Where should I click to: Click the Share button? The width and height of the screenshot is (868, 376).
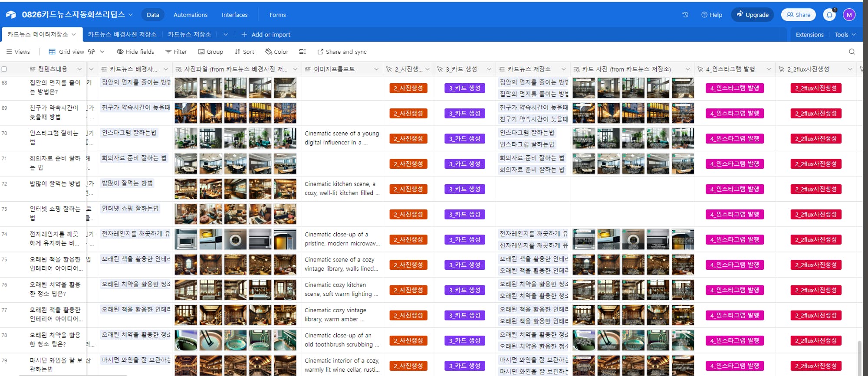tap(799, 15)
